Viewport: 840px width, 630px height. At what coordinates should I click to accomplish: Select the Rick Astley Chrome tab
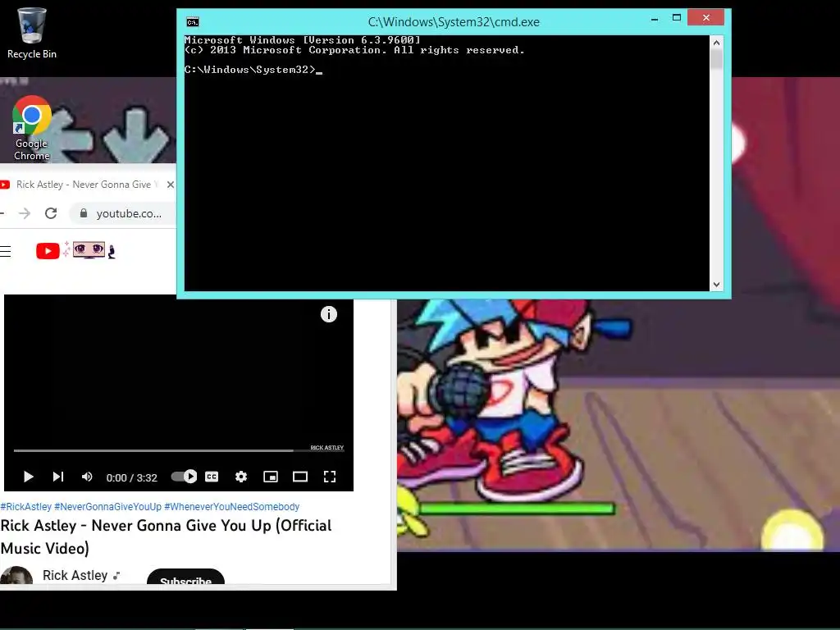(84, 185)
